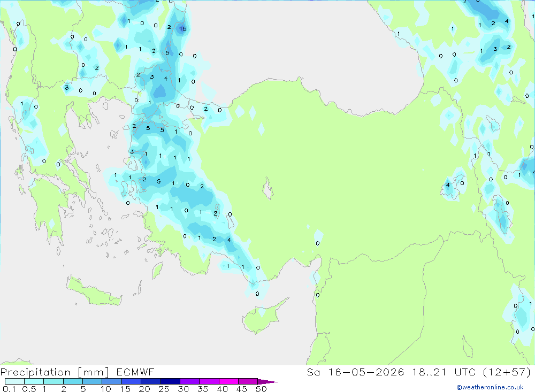Click the 40–45 mm magenta legend swatch
The width and height of the screenshot is (535, 392).
[x=228, y=381]
